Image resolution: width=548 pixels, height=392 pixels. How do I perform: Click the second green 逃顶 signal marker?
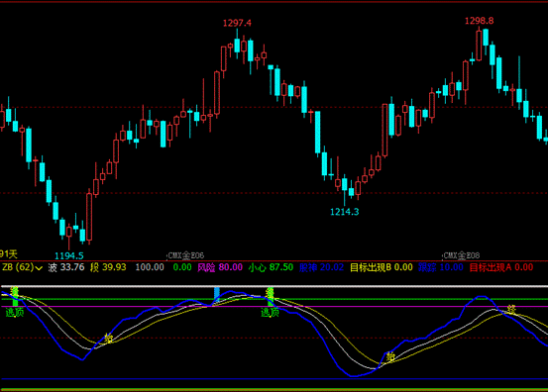270,312
